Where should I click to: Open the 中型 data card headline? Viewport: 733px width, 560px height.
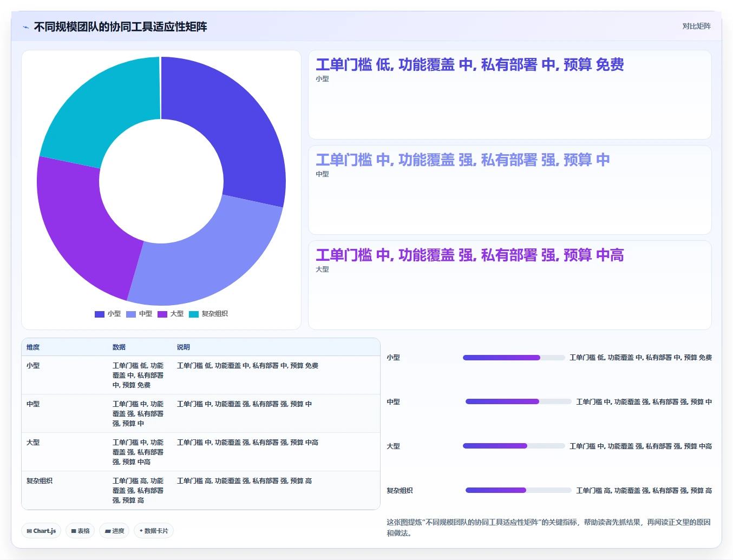point(463,160)
